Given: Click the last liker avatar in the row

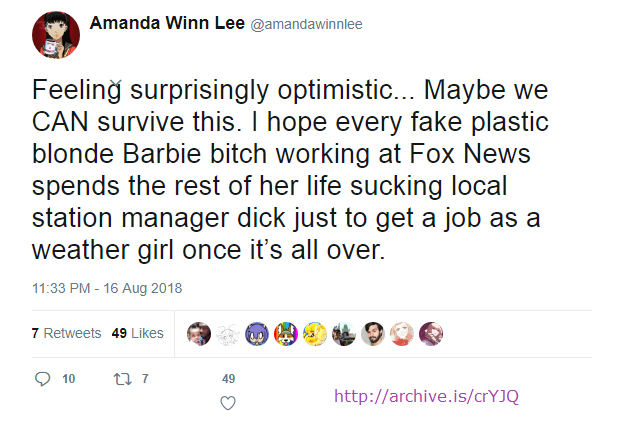Looking at the screenshot, I should tap(432, 333).
